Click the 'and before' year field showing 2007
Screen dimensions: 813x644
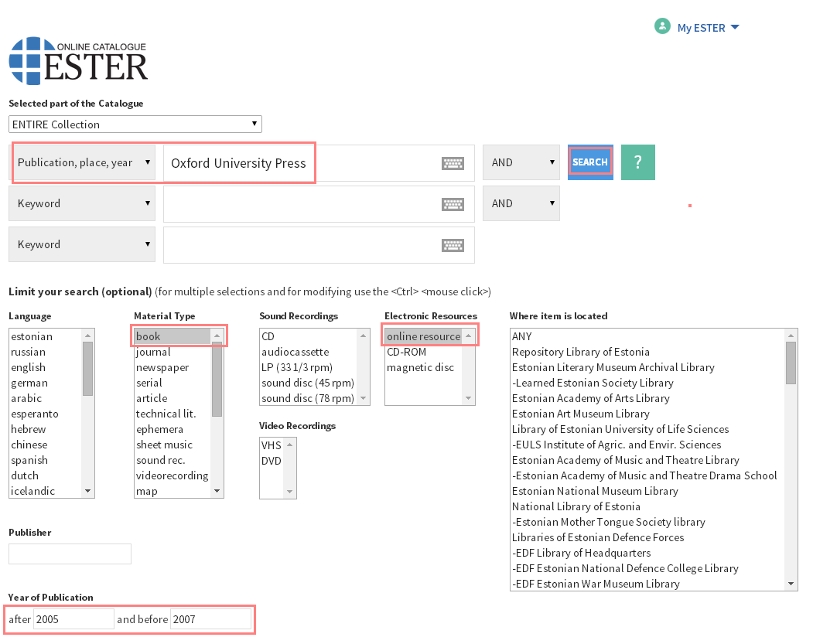210,619
